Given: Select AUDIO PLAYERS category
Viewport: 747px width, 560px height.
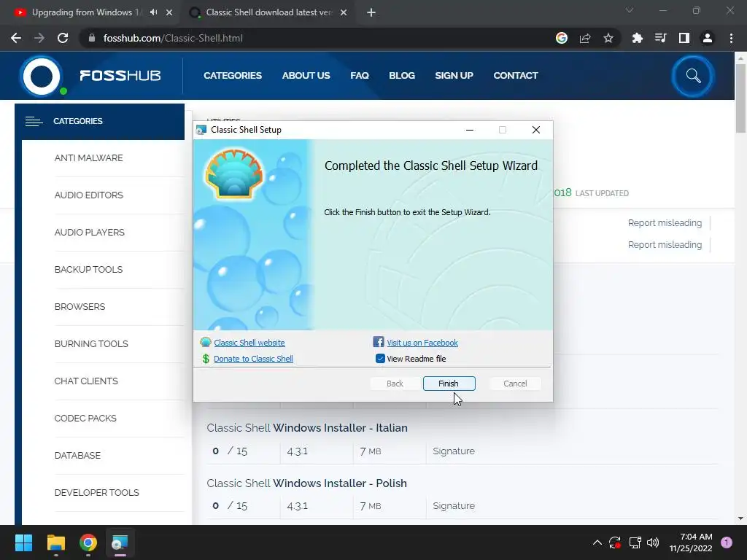Looking at the screenshot, I should pyautogui.click(x=90, y=232).
